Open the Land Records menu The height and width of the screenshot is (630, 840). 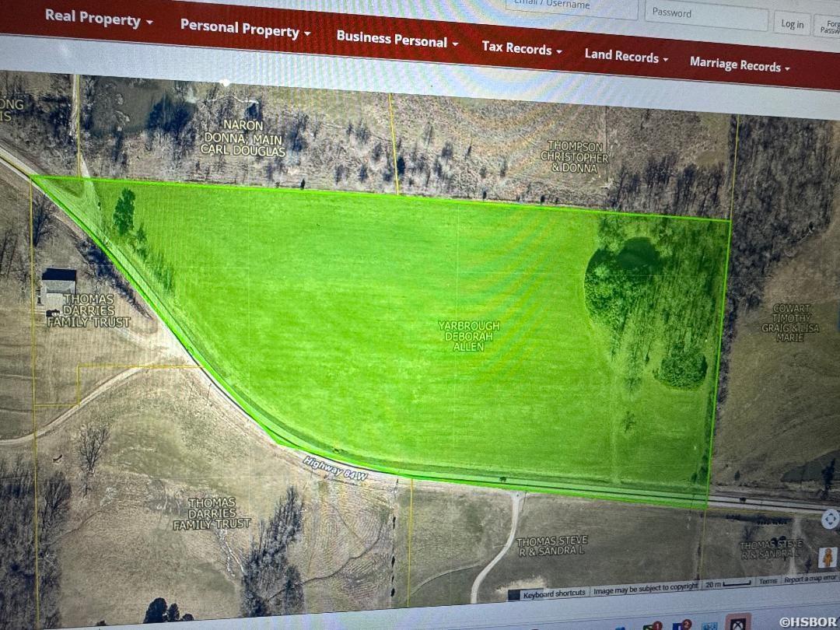pyautogui.click(x=626, y=56)
